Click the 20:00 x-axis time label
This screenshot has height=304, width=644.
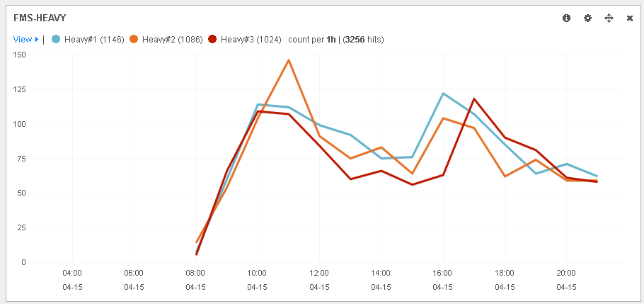point(566,273)
